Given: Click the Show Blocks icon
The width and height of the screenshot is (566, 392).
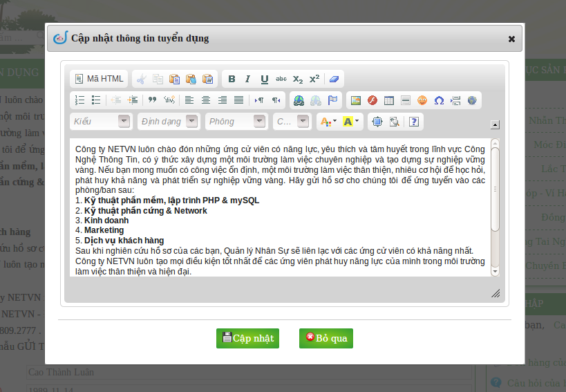Looking at the screenshot, I should pos(394,122).
